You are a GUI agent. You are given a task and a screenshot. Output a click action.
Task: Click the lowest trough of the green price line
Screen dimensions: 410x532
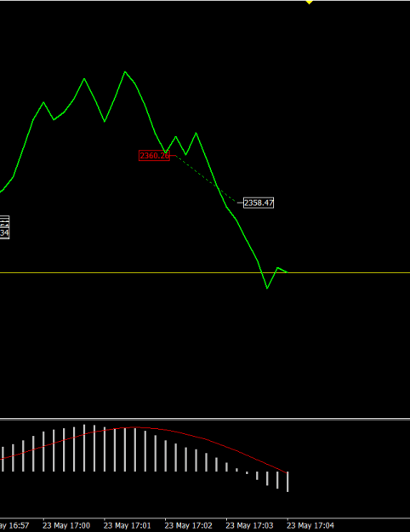[x=267, y=288]
